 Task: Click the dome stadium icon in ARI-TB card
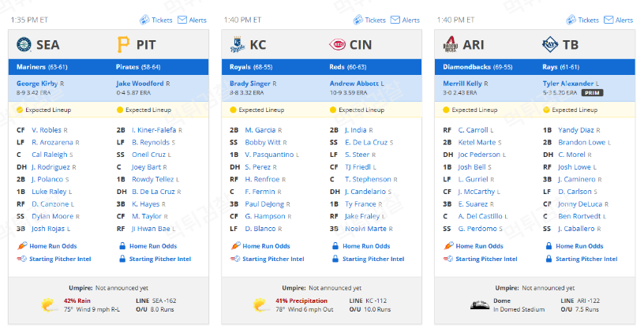(x=479, y=304)
